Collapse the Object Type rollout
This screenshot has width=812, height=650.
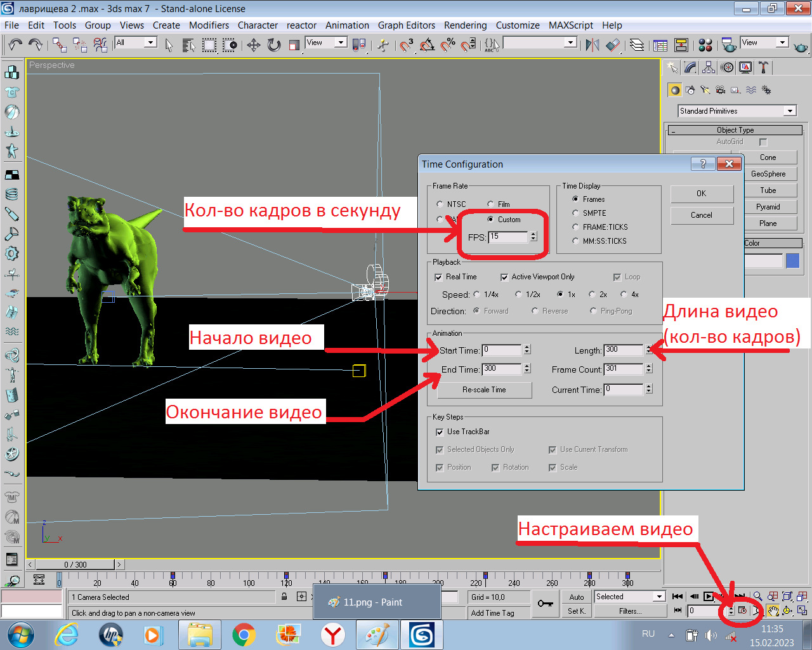pyautogui.click(x=735, y=130)
